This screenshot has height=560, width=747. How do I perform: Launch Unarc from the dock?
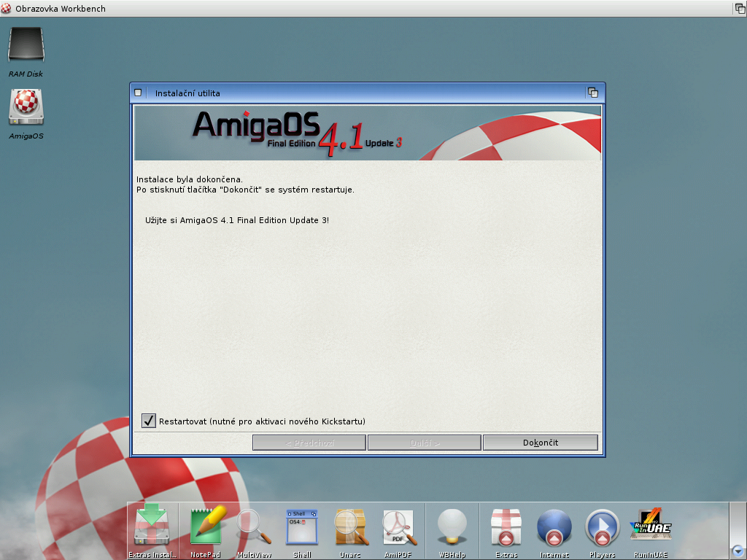(351, 527)
